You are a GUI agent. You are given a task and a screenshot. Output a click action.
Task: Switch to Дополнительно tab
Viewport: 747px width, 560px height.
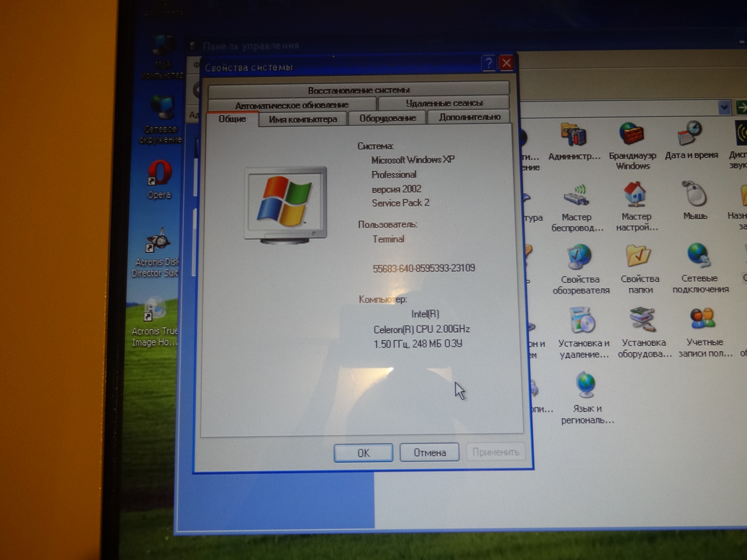469,117
